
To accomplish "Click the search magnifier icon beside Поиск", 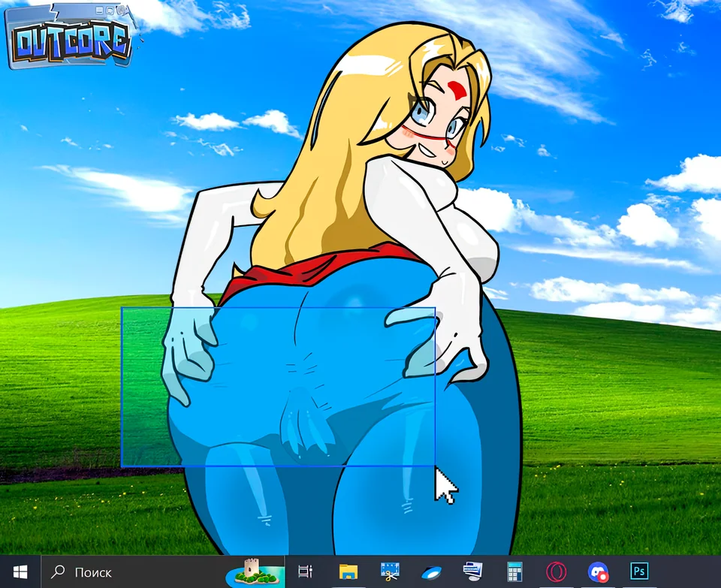I will point(58,572).
